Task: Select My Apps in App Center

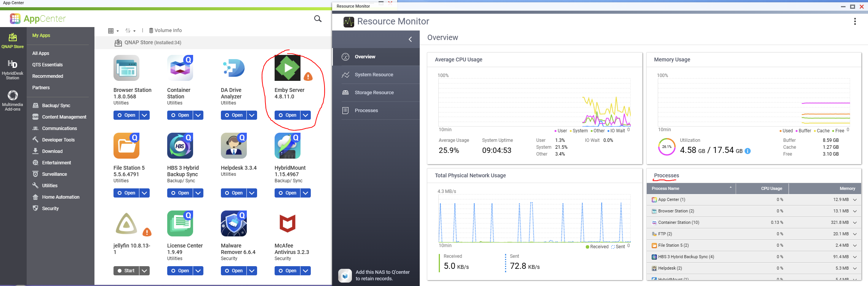Action: point(41,35)
